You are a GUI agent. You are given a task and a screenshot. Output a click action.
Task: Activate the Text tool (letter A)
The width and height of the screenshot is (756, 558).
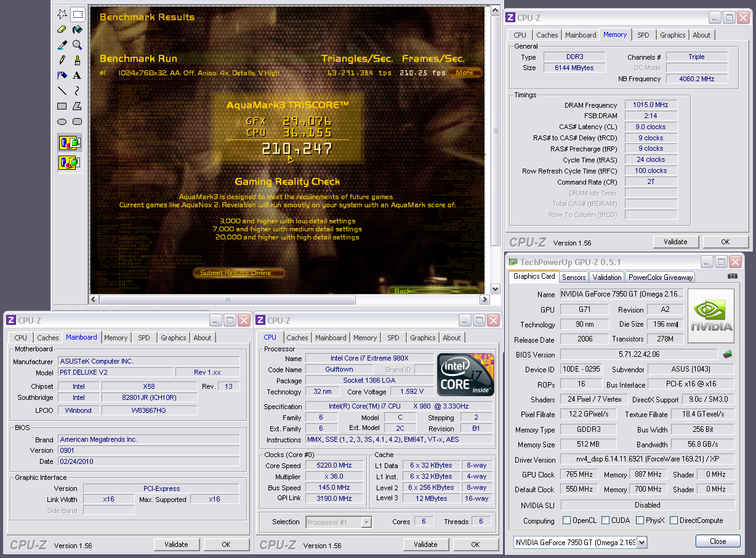click(x=78, y=76)
